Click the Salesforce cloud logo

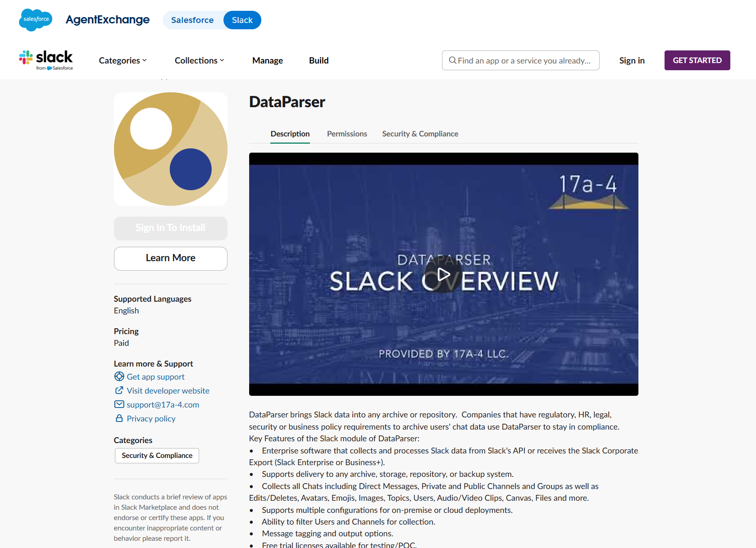point(36,20)
